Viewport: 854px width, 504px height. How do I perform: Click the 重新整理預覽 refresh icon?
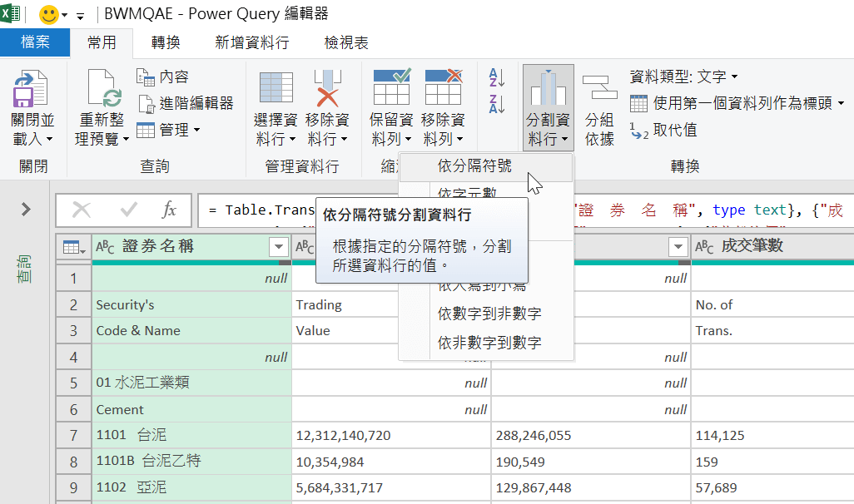[102, 89]
